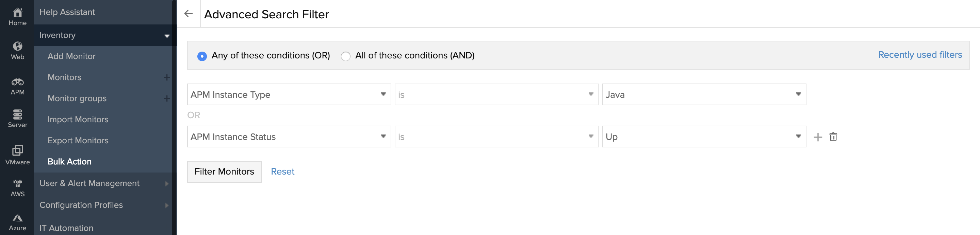Open the Server section icon
This screenshot has height=235, width=980.
[x=17, y=119]
